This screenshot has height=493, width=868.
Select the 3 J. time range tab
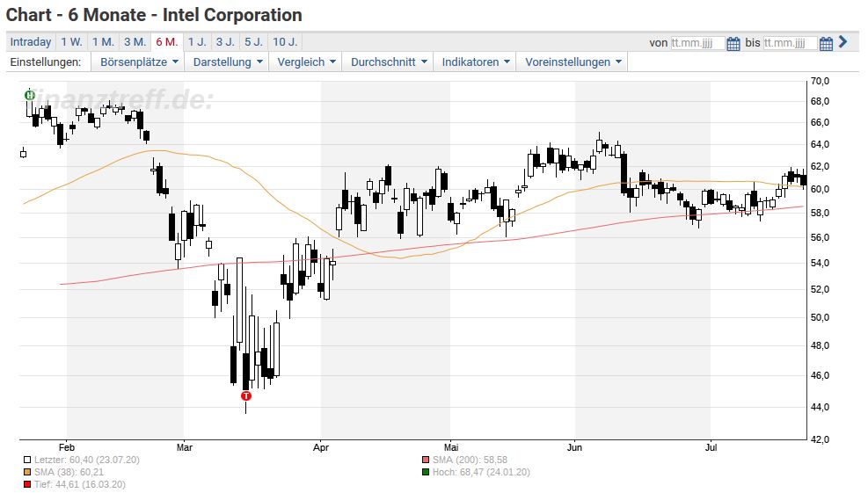coord(225,42)
